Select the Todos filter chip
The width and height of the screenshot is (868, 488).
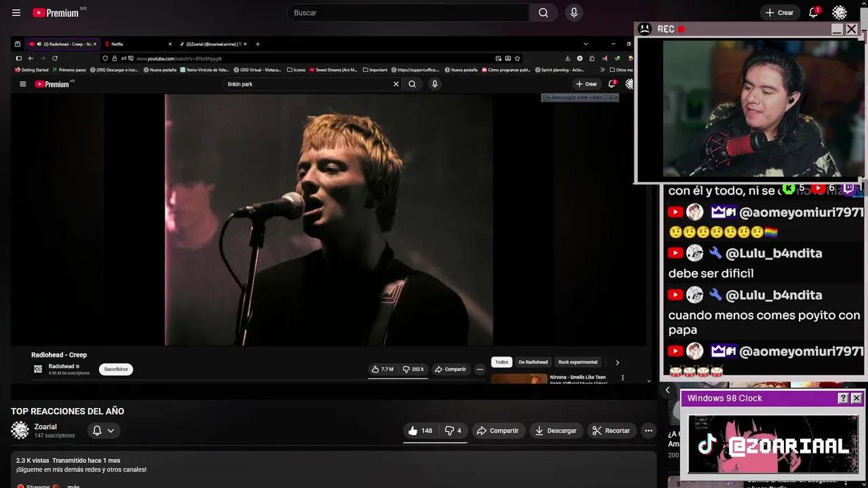click(502, 362)
